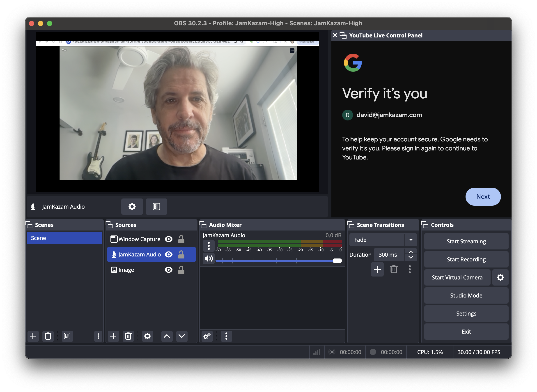Open advanced audio properties gears icon

(207, 336)
